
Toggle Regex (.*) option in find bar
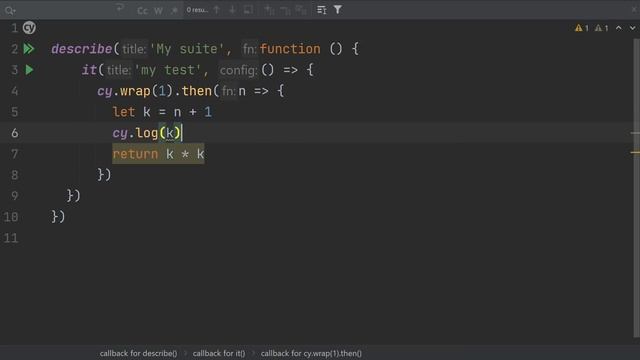pos(174,10)
